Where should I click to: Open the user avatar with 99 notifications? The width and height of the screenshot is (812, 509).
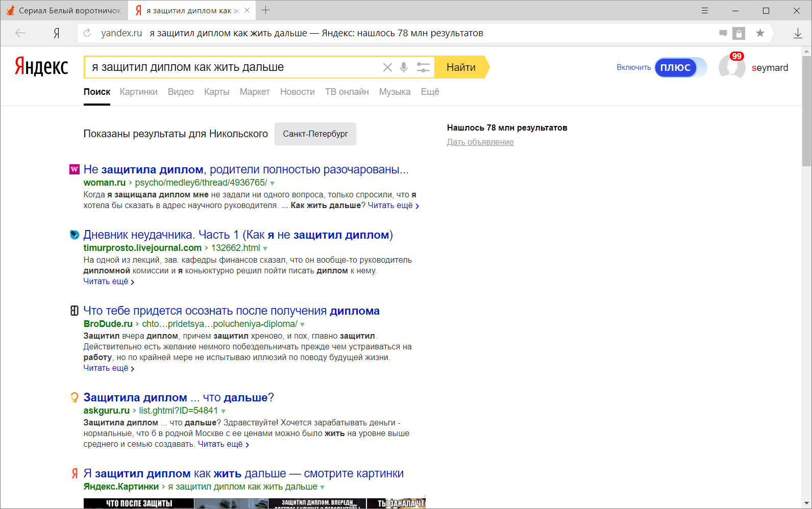[x=732, y=67]
